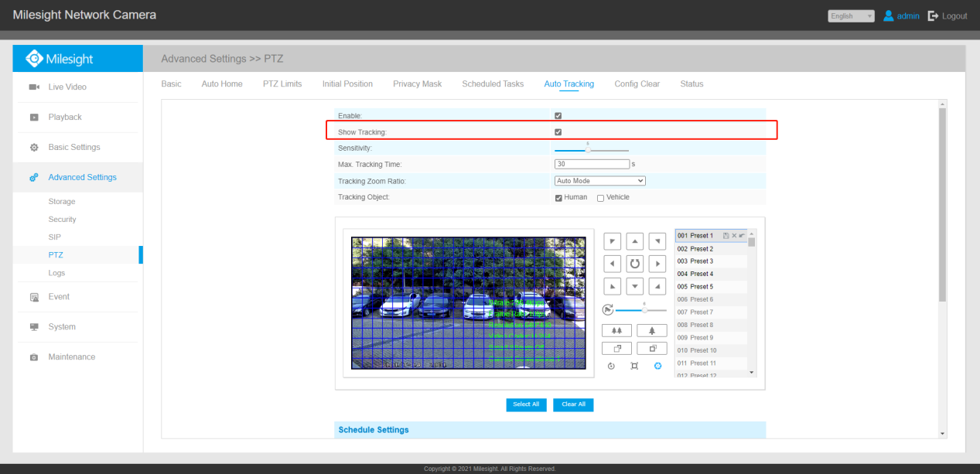The width and height of the screenshot is (980, 474).
Task: Start auto-rotate with center PTZ button
Action: click(x=635, y=264)
